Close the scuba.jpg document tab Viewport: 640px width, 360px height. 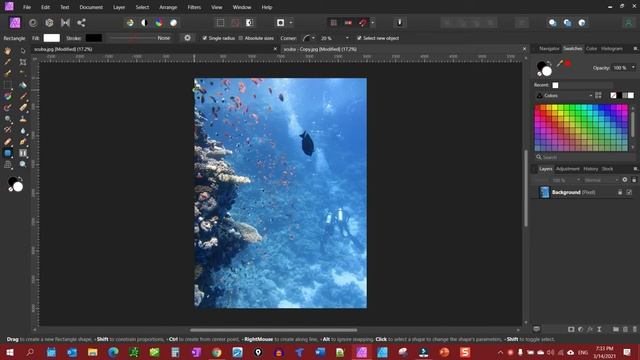275,49
